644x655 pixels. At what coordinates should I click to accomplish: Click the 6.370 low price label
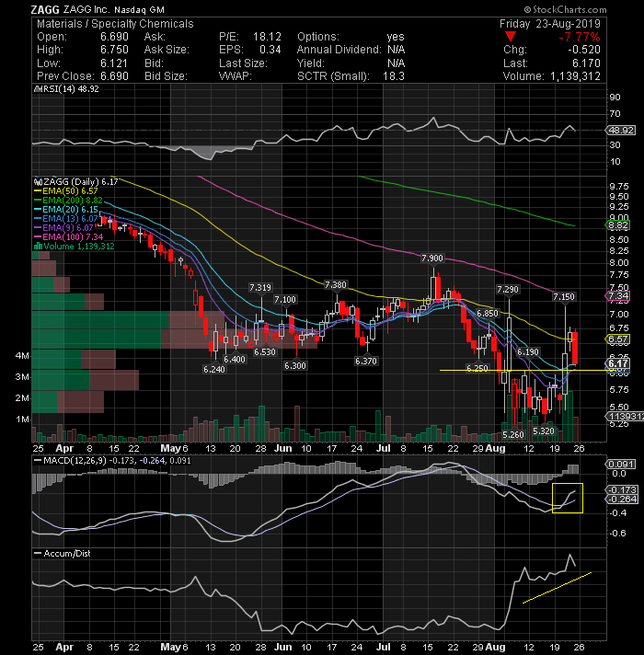click(x=366, y=361)
